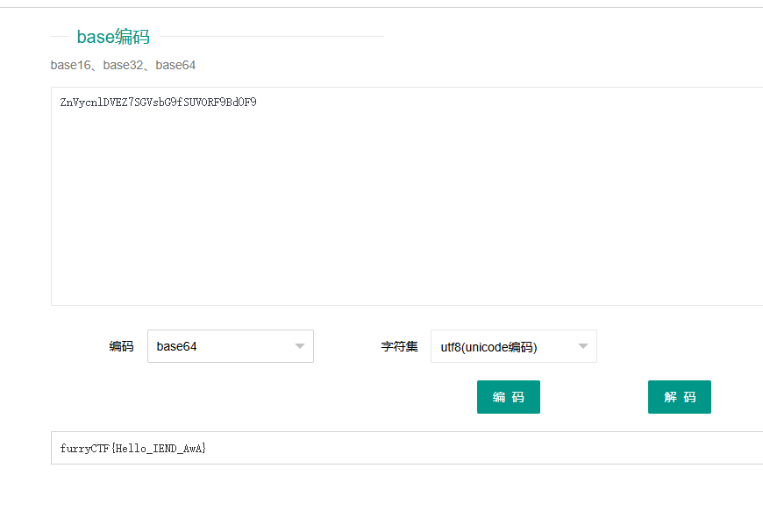Open the base64 encoding selector
Screen dimensions: 763x532
coord(230,346)
